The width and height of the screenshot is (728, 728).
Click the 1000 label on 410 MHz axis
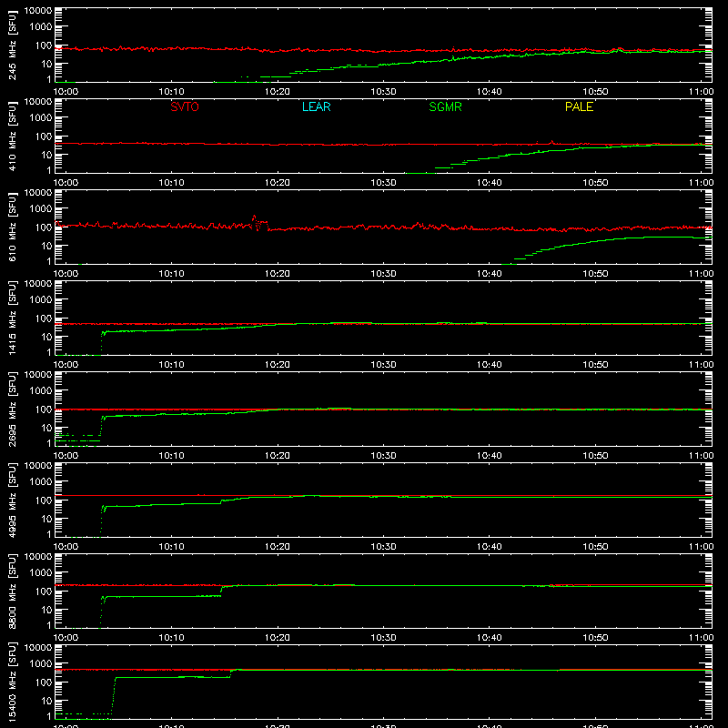pos(41,117)
